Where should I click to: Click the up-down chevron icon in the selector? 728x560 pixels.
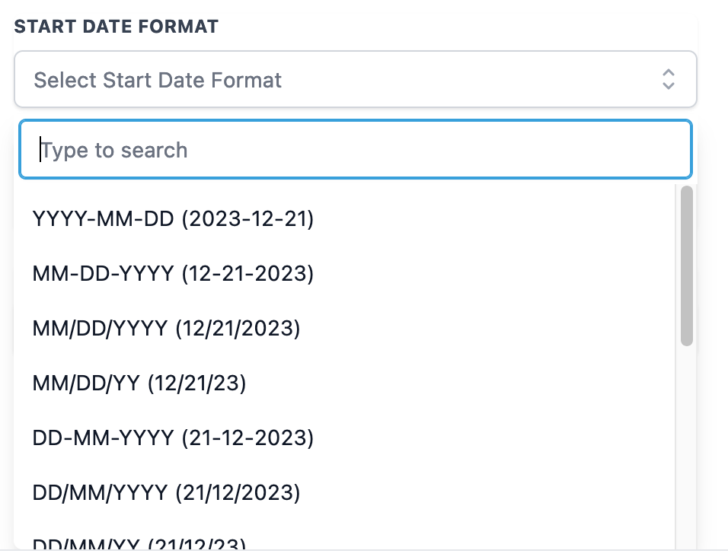click(x=668, y=79)
